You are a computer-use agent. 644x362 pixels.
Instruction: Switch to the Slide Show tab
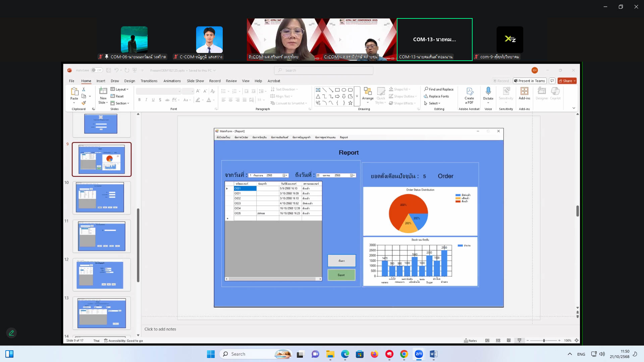195,81
